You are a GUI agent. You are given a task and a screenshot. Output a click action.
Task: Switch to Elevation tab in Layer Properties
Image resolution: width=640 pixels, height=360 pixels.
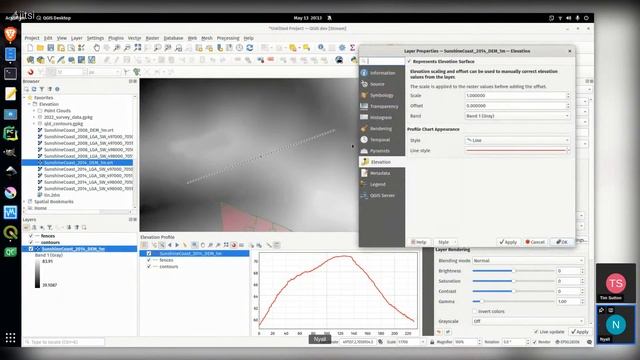pos(382,162)
